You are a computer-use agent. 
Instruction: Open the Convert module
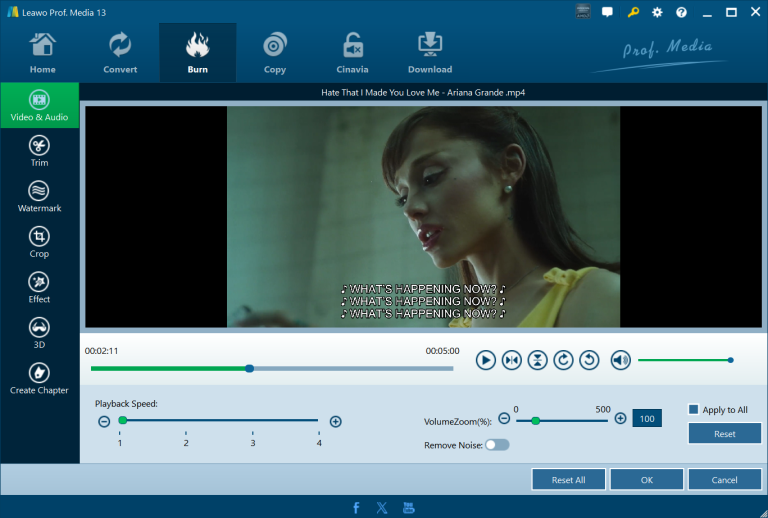pos(120,53)
